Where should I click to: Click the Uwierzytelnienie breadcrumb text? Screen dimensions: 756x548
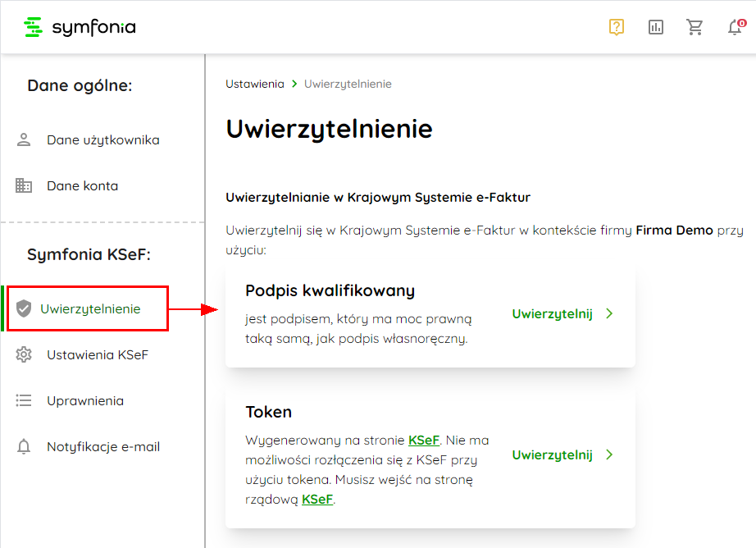[348, 84]
